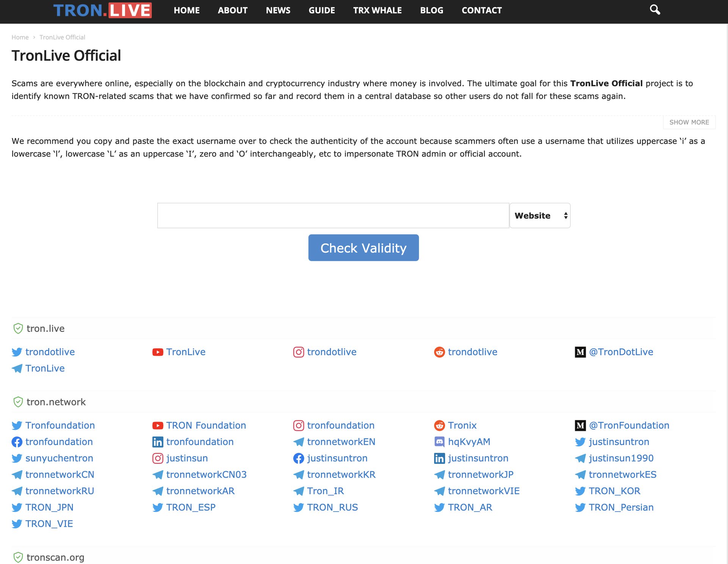This screenshot has width=728, height=564.
Task: Click Telegram icon beside TronLive
Action: pyautogui.click(x=17, y=368)
